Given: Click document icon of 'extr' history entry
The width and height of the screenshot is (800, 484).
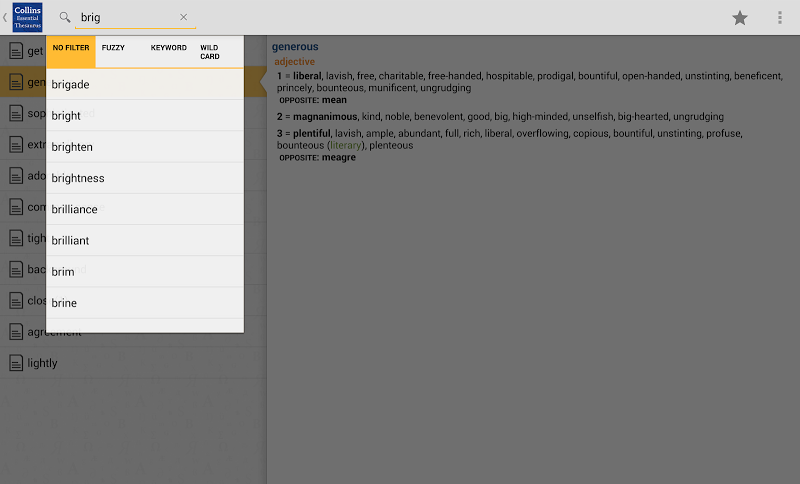Looking at the screenshot, I should pos(16,144).
